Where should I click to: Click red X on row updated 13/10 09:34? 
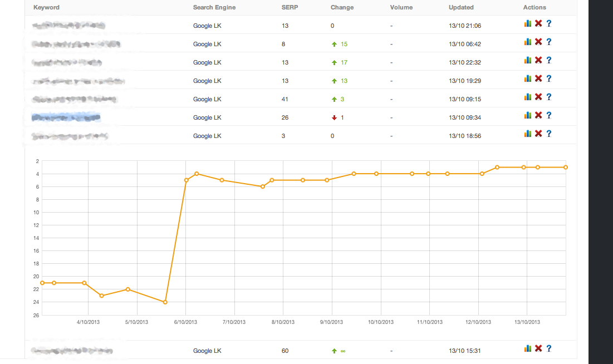(538, 115)
